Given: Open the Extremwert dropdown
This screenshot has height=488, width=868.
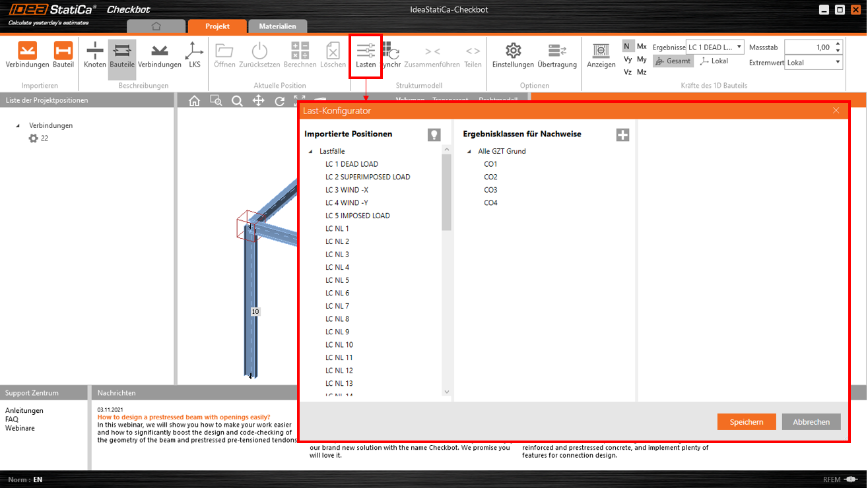Looking at the screenshot, I should point(814,63).
